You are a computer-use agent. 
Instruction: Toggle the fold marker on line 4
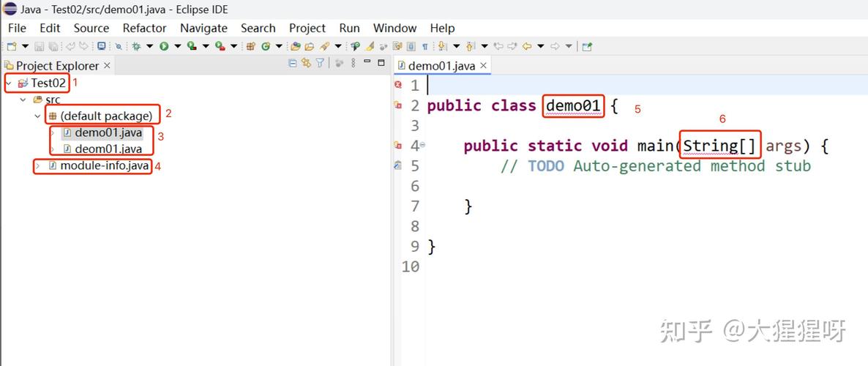point(422,145)
